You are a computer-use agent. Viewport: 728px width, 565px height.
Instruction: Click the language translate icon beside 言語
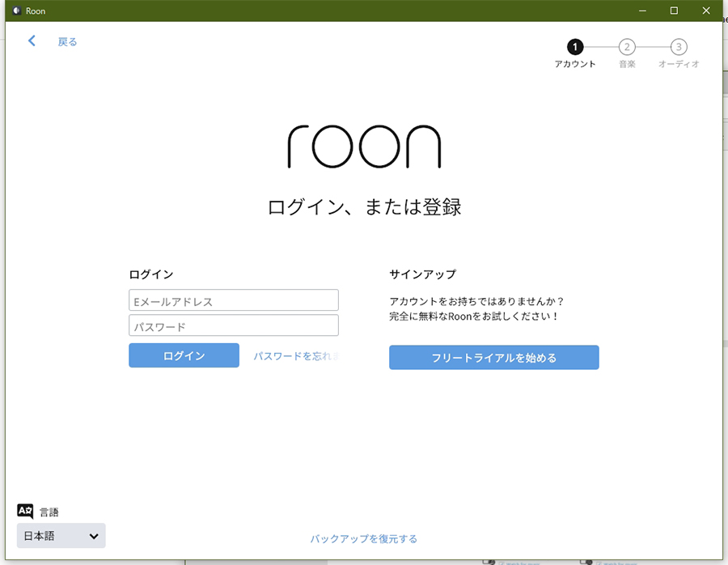[x=25, y=512]
